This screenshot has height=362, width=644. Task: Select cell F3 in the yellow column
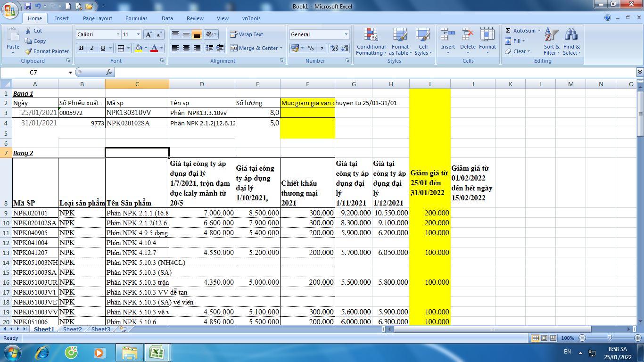(307, 113)
